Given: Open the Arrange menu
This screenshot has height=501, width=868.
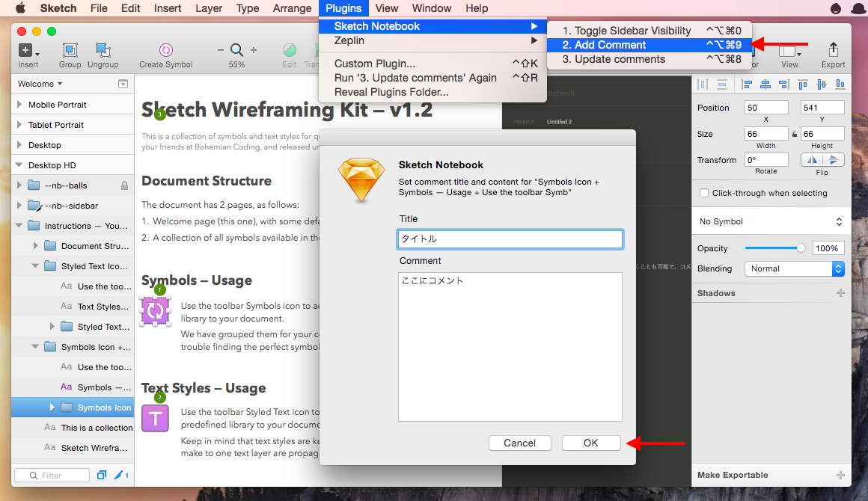Looking at the screenshot, I should pyautogui.click(x=292, y=8).
